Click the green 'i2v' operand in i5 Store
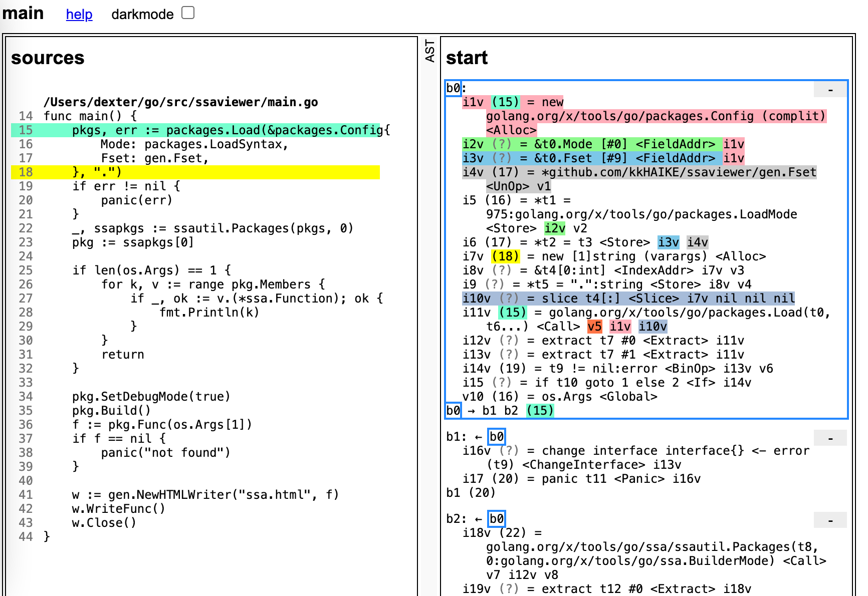868x596 pixels. pyautogui.click(x=555, y=228)
